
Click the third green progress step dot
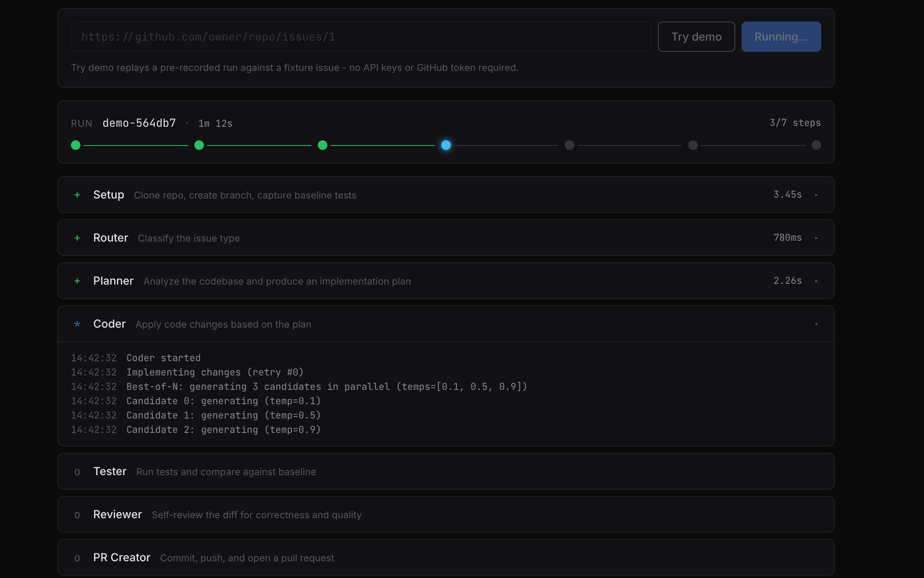(323, 145)
